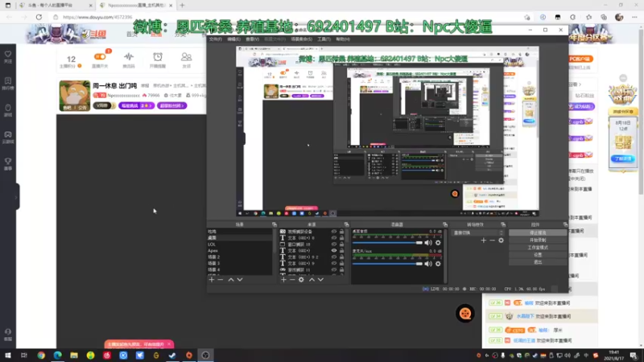Click the purple fan badge button
This screenshot has width=644, height=362.
(x=172, y=106)
